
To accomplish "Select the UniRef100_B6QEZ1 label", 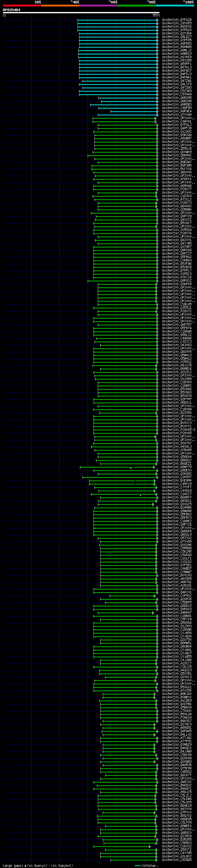I will pos(176,464).
